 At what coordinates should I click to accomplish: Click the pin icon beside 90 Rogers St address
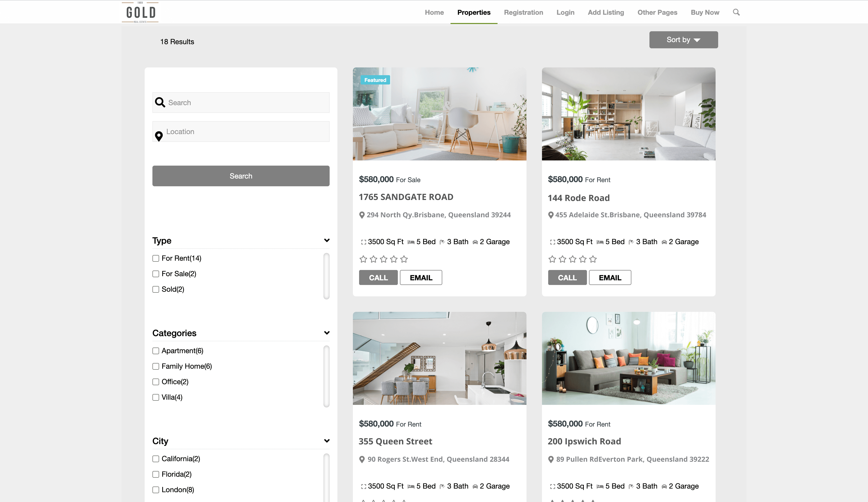point(362,459)
